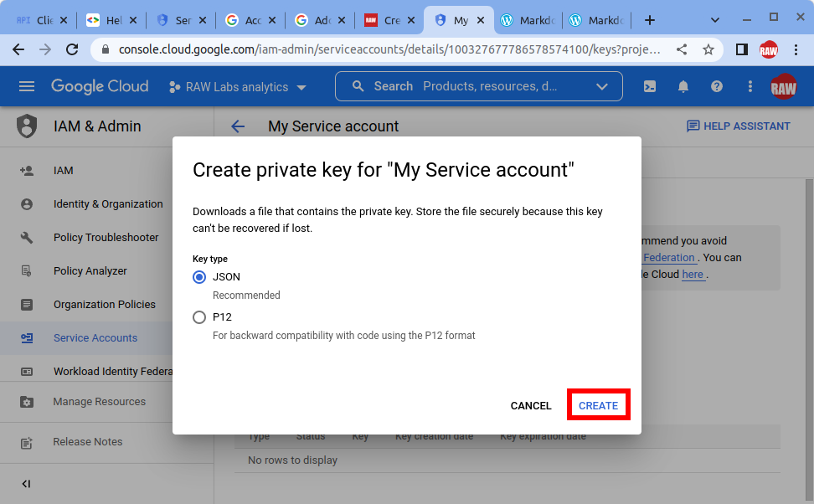Follow the 'here' link in the notice
This screenshot has width=814, height=504.
coord(693,275)
